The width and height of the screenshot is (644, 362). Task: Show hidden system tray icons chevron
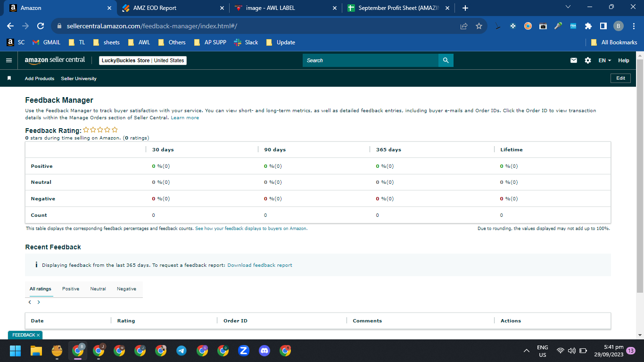pos(527,351)
